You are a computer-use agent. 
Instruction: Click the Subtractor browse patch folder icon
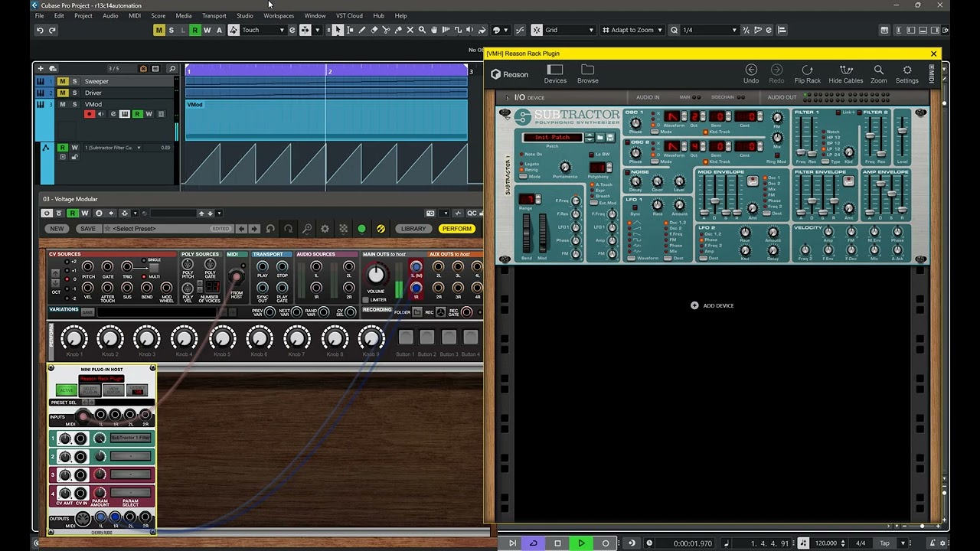pyautogui.click(x=600, y=138)
